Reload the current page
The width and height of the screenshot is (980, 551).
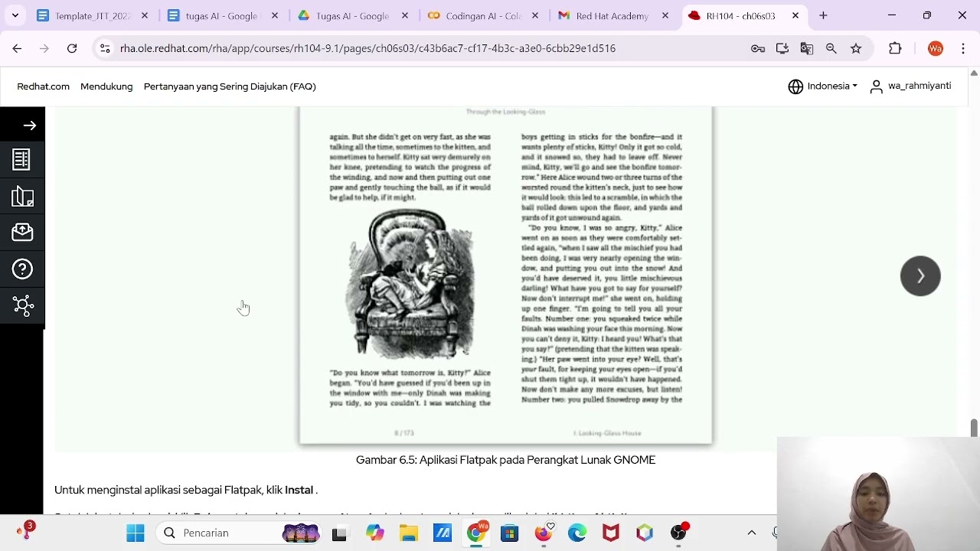coord(72,48)
